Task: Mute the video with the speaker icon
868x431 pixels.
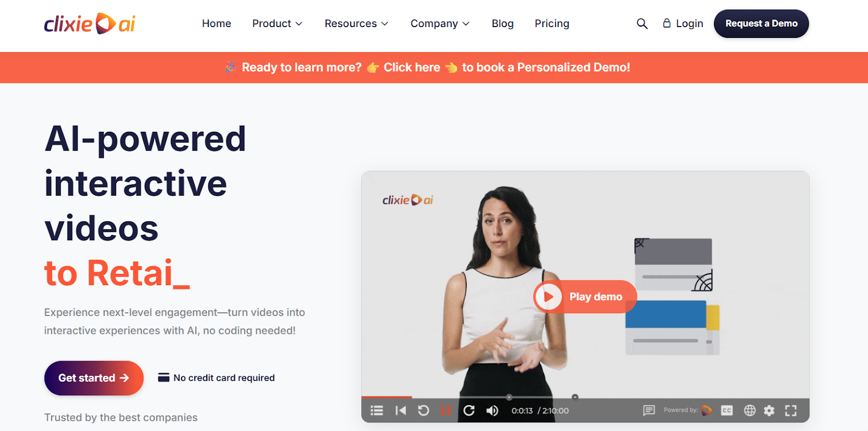Action: pos(492,410)
